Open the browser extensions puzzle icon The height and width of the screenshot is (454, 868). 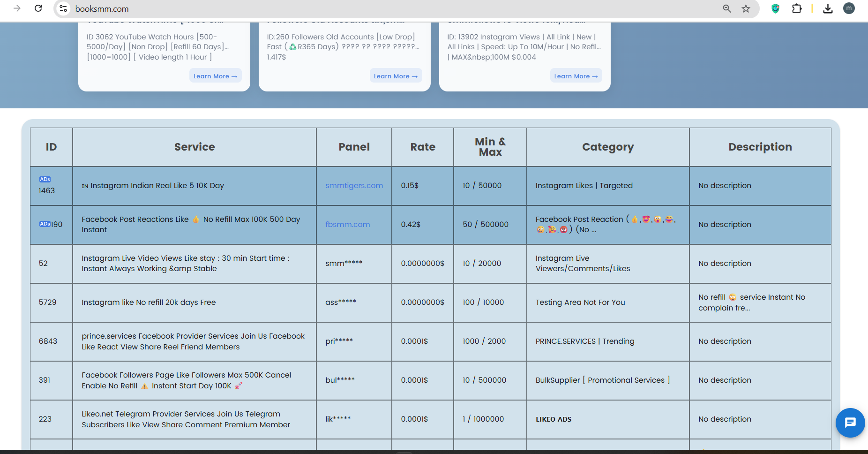tap(797, 8)
